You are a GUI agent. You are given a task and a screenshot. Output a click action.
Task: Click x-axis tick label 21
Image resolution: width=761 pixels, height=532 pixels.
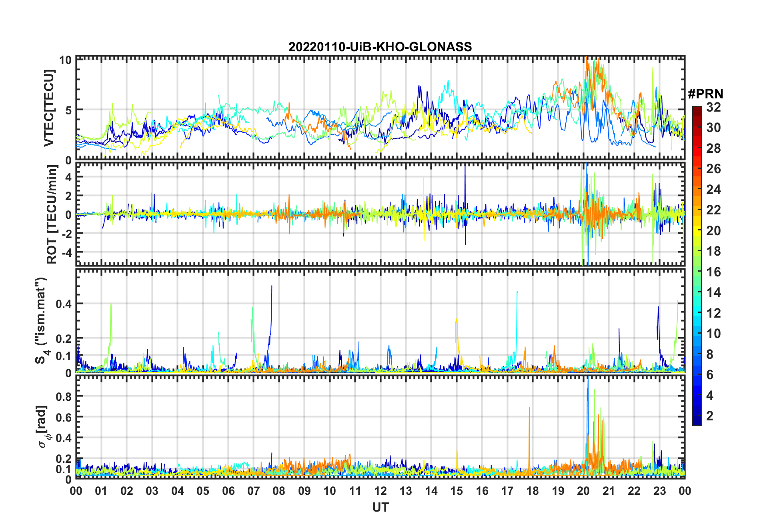609,491
